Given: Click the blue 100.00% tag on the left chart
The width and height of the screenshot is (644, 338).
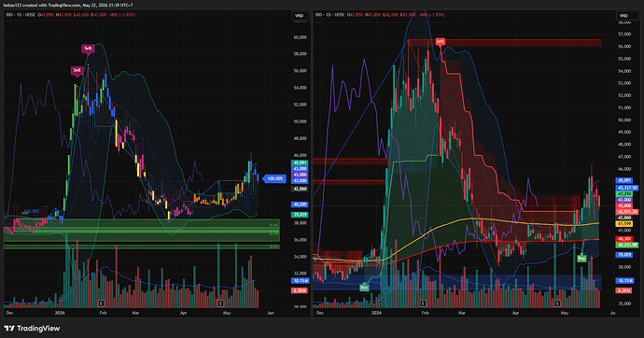Looking at the screenshot, I should (274, 178).
